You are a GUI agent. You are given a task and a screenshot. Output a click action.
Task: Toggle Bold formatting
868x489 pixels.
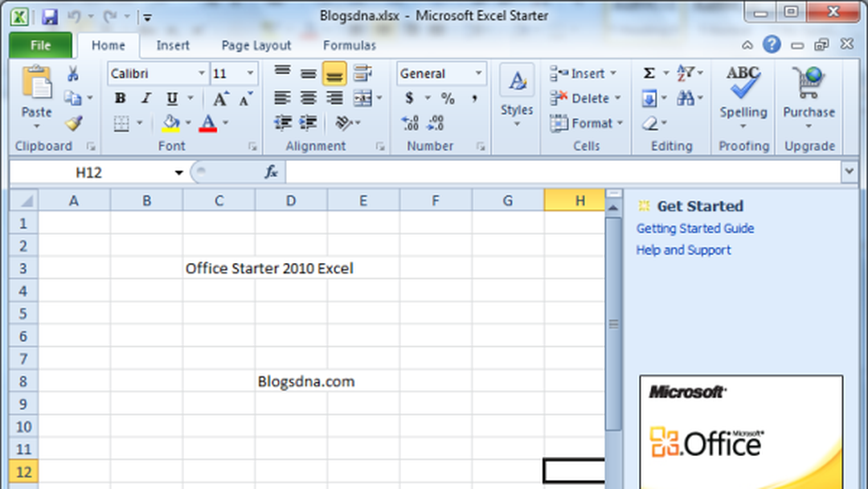(x=120, y=98)
